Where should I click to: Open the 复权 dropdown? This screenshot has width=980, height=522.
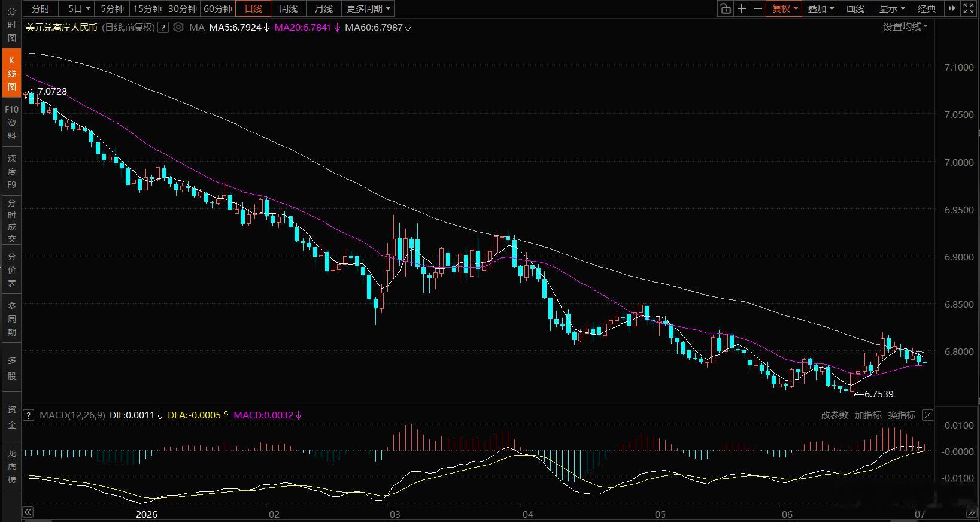point(784,8)
